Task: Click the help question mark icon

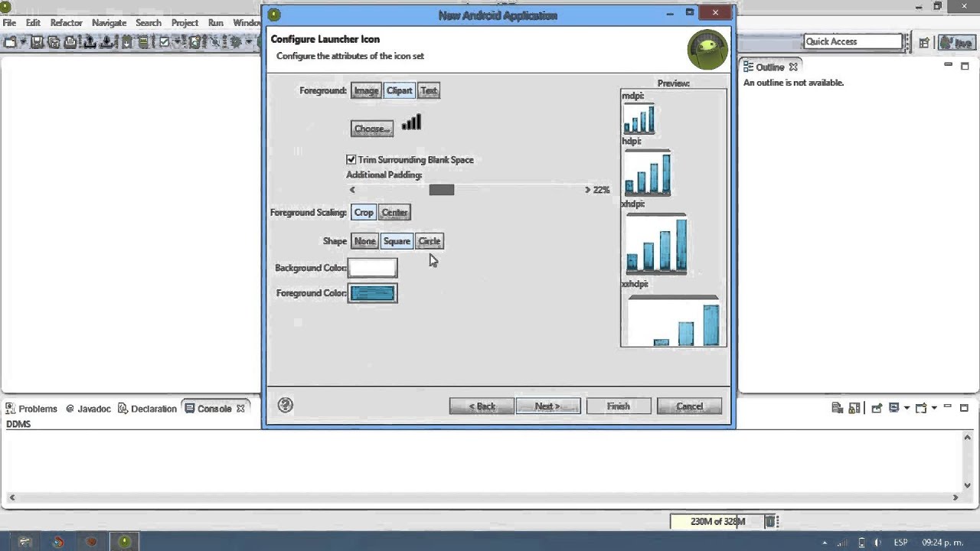Action: click(x=286, y=406)
